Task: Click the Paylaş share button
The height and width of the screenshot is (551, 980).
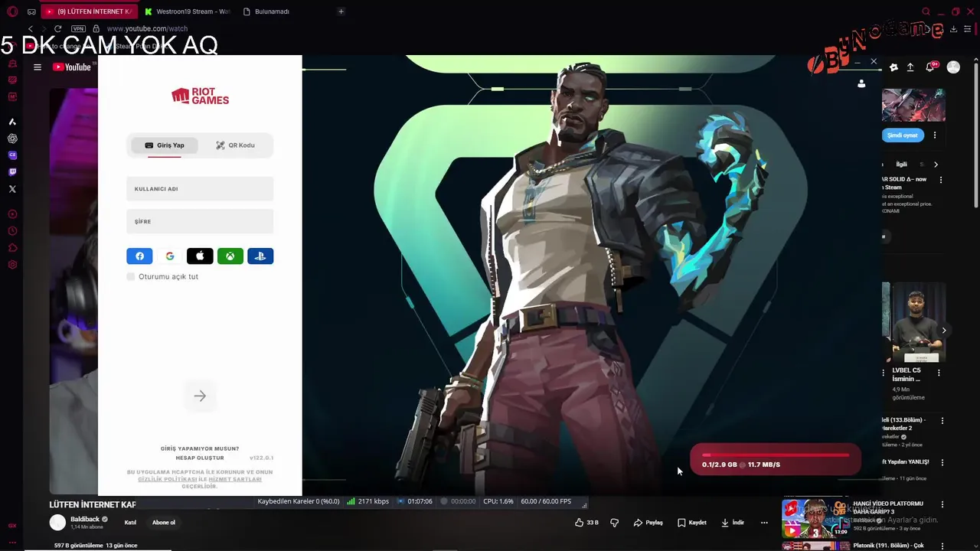Action: [x=648, y=523]
